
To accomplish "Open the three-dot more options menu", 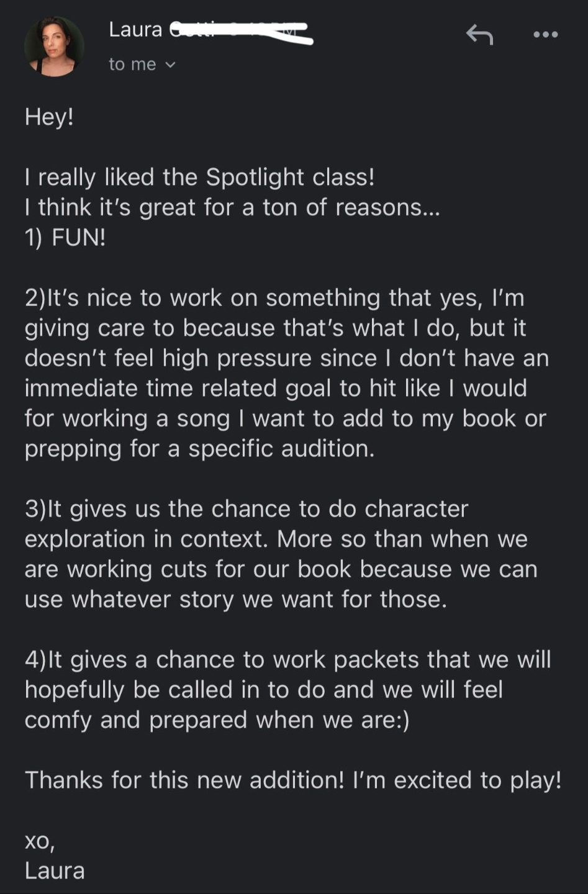I will [546, 34].
